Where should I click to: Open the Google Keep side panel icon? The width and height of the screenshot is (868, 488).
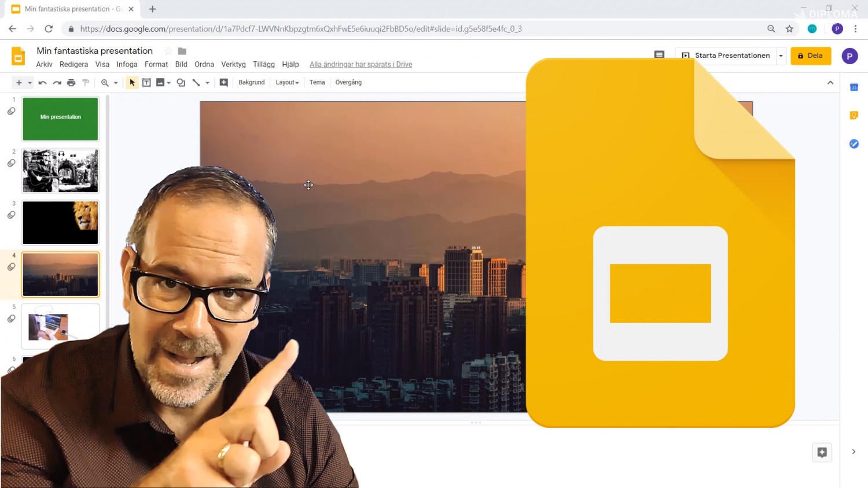click(x=854, y=115)
